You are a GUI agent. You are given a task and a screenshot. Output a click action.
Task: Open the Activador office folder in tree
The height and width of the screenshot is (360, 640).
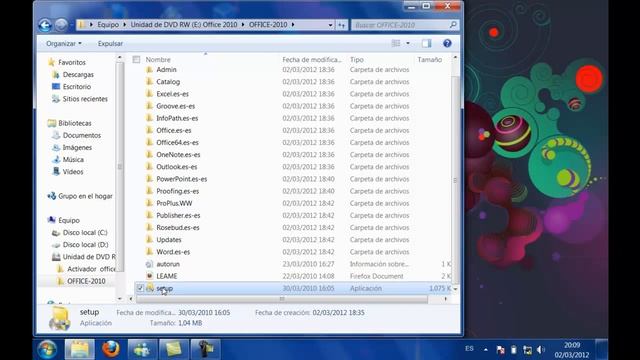coord(86,269)
